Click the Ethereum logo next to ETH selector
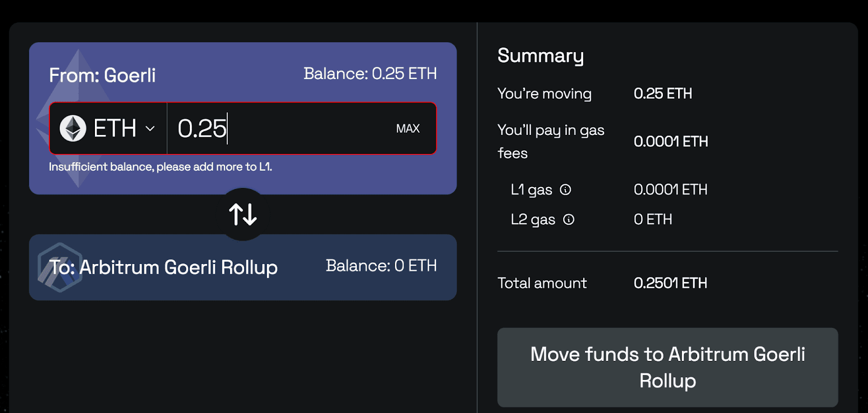 (73, 128)
